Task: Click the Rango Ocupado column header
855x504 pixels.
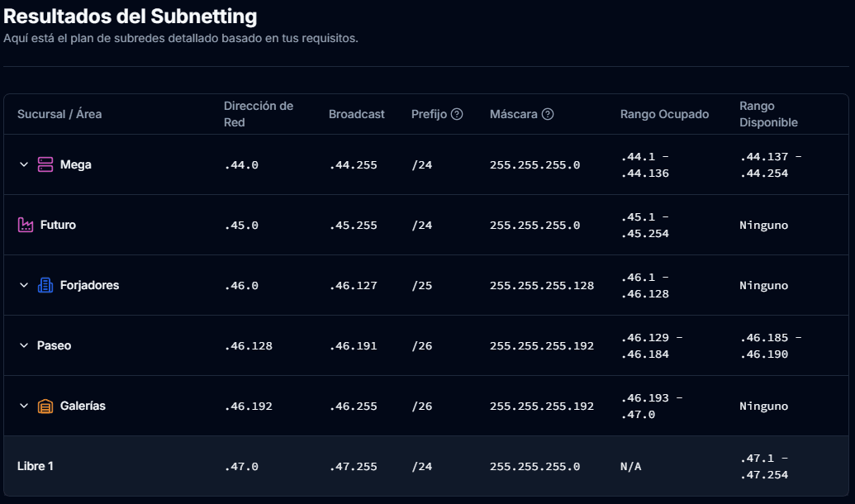Action: [x=664, y=114]
